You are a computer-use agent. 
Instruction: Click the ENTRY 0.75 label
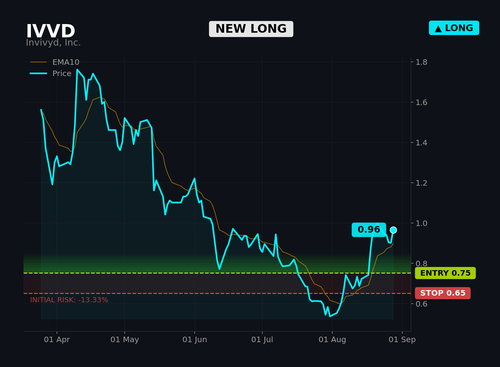click(x=445, y=273)
